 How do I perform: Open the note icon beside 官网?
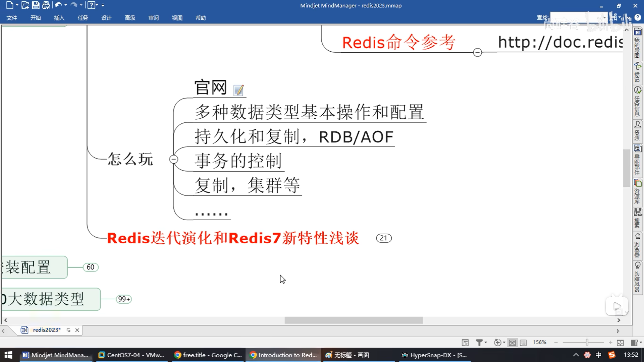[x=238, y=90]
